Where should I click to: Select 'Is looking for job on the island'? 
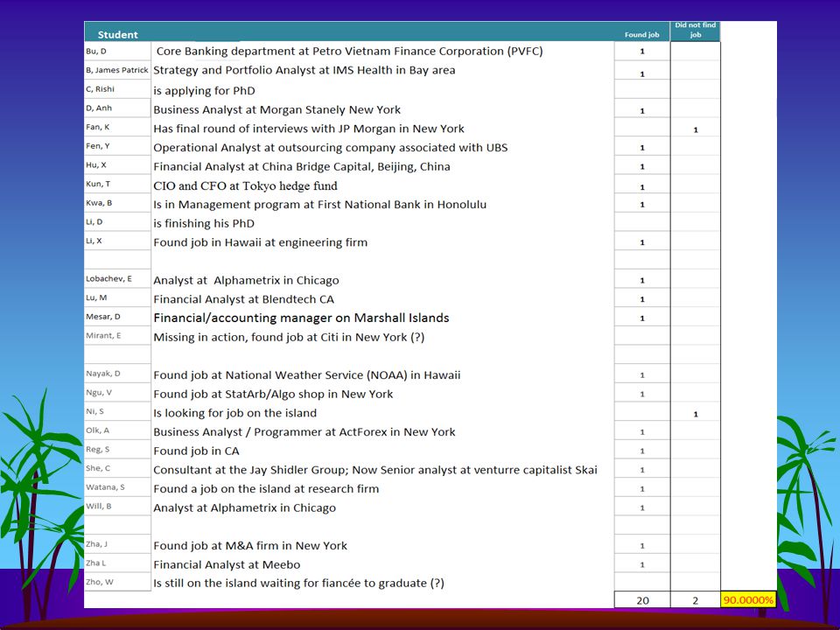(235, 413)
